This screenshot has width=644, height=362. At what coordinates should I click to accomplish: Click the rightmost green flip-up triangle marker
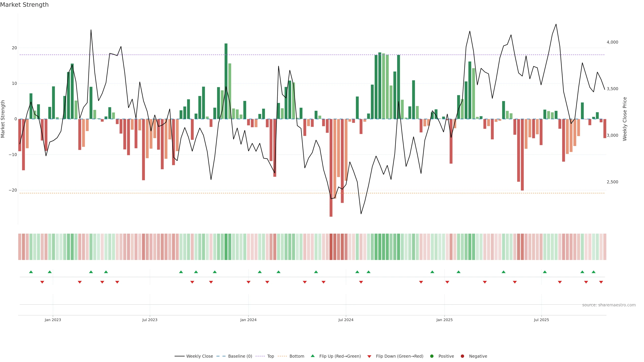(594, 272)
